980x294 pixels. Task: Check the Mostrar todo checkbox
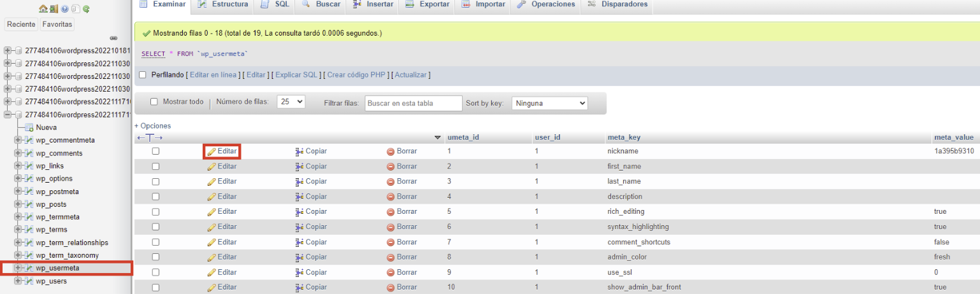pos(154,102)
